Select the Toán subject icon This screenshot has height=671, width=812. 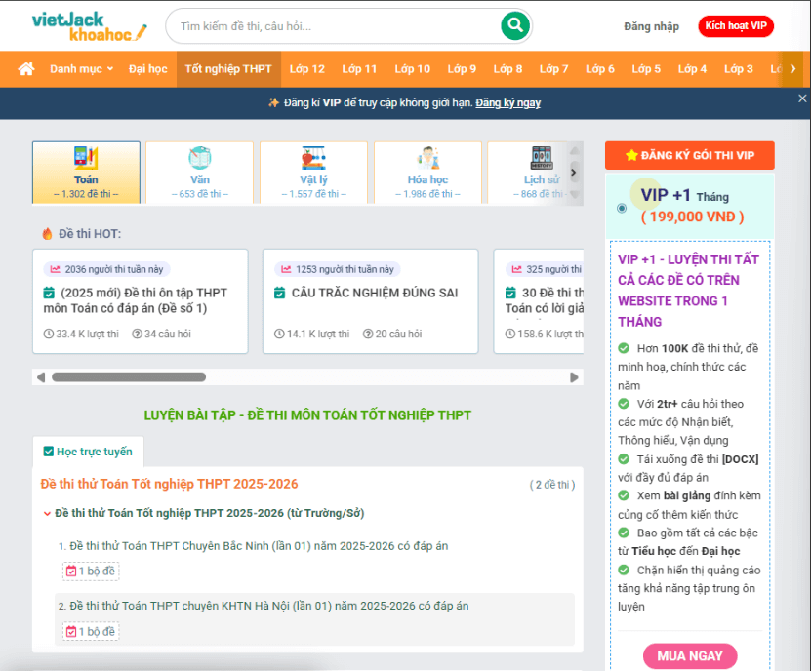click(86, 158)
